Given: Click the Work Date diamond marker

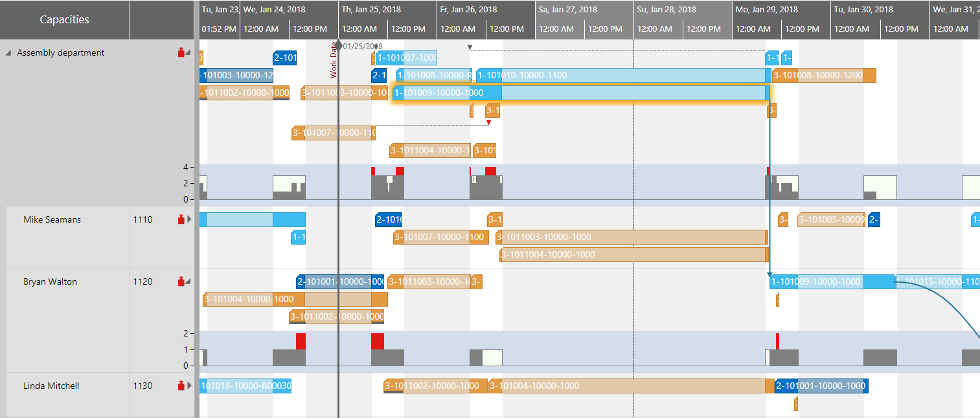Looking at the screenshot, I should tap(338, 45).
